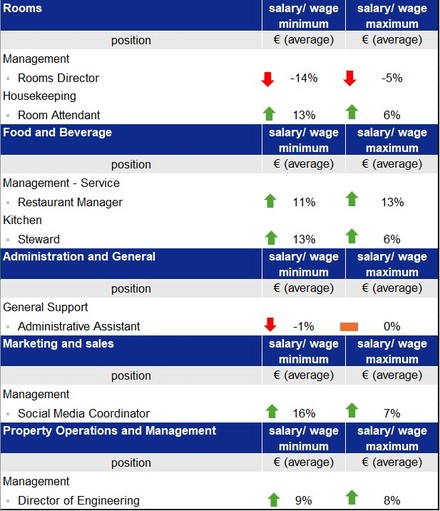Click the green arrow next to 8%
This screenshot has height=511, width=440.
(x=352, y=497)
